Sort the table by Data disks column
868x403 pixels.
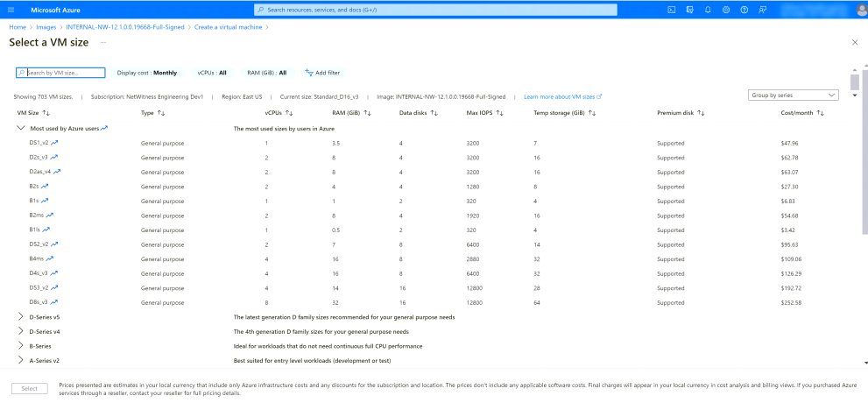pyautogui.click(x=419, y=113)
